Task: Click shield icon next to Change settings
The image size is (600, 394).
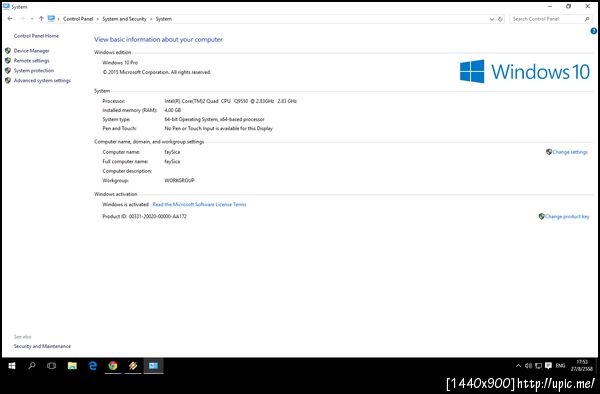Action: point(549,152)
